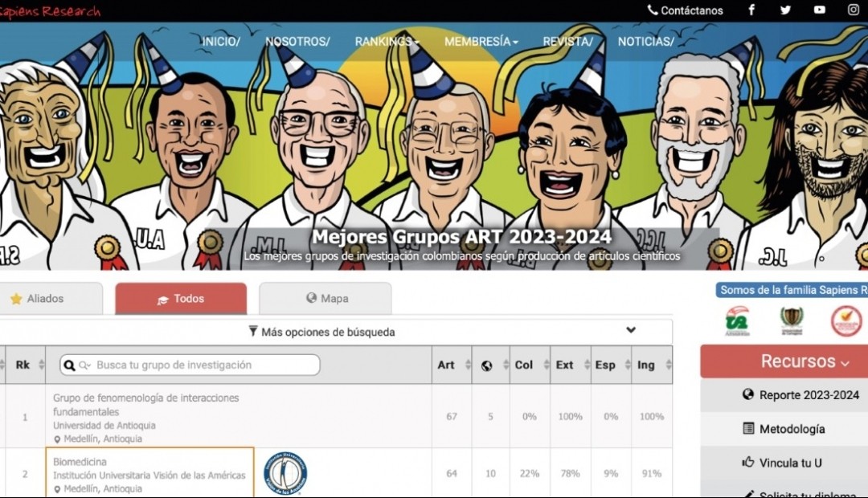Click the 78% Ext value cell

click(570, 474)
